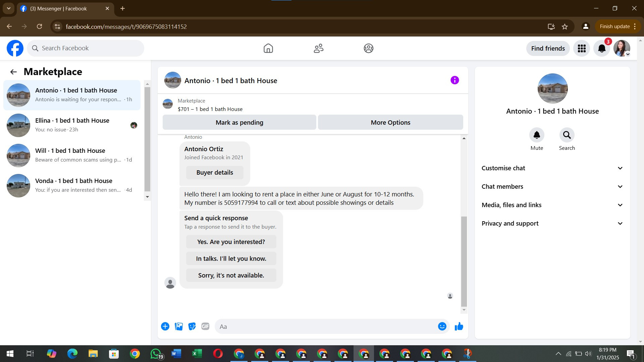Switch to the Messenger | Facebook tab
Viewport: 644px width, 362px height.
tap(65, 9)
